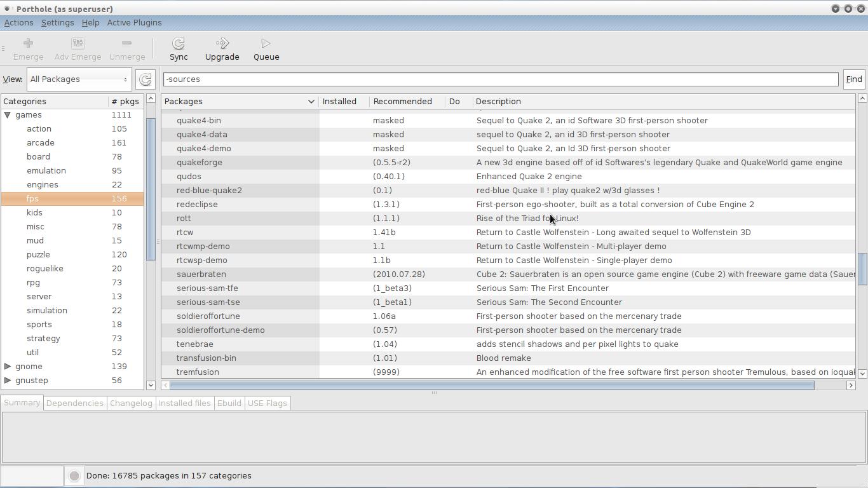Click the package list scroll-right arrow
The width and height of the screenshot is (868, 488).
point(851,385)
